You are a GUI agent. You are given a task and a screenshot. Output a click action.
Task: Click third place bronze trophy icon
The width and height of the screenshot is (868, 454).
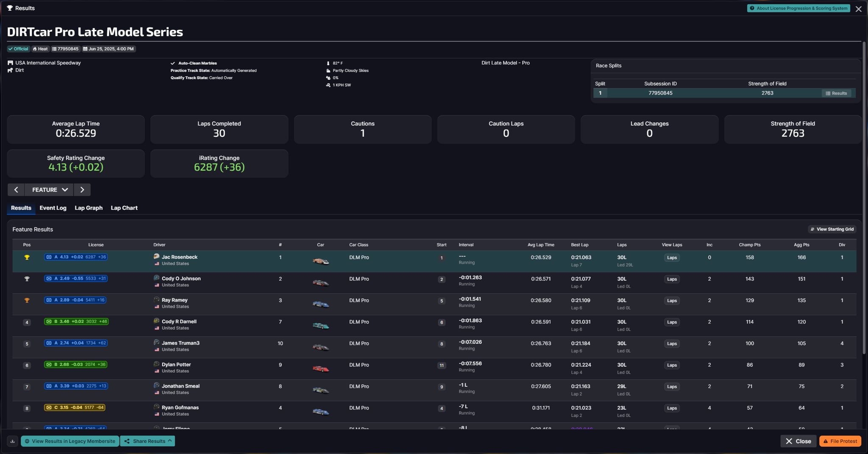27,300
